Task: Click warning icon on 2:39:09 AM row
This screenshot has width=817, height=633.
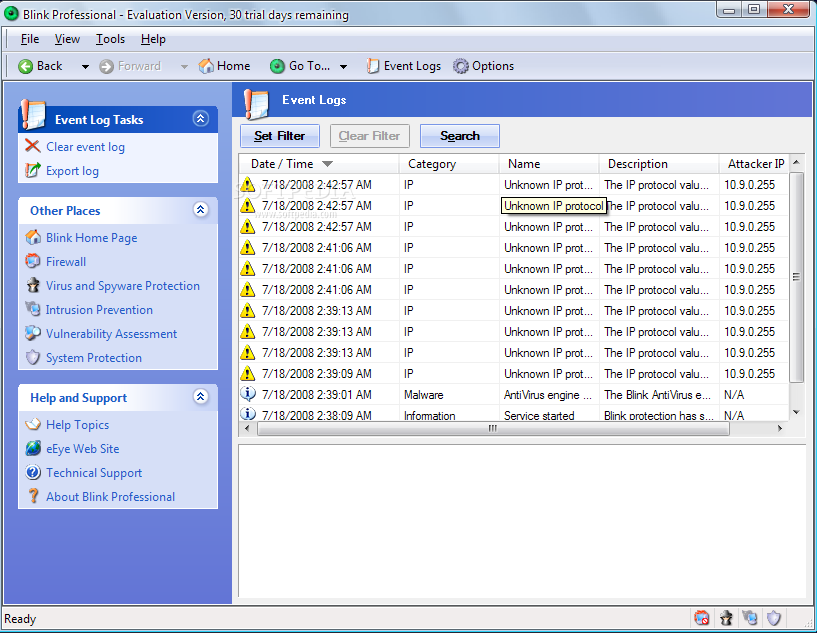Action: pos(247,373)
